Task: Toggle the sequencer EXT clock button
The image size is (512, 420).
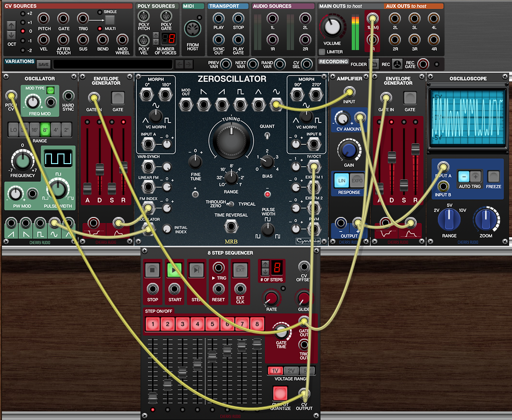Action: point(240,270)
